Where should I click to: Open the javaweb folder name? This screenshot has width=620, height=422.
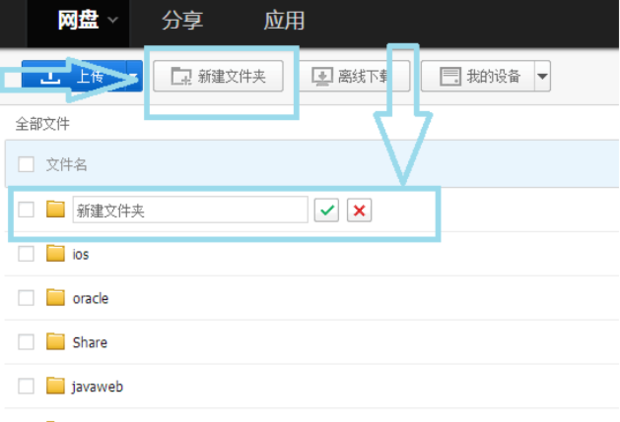click(97, 387)
